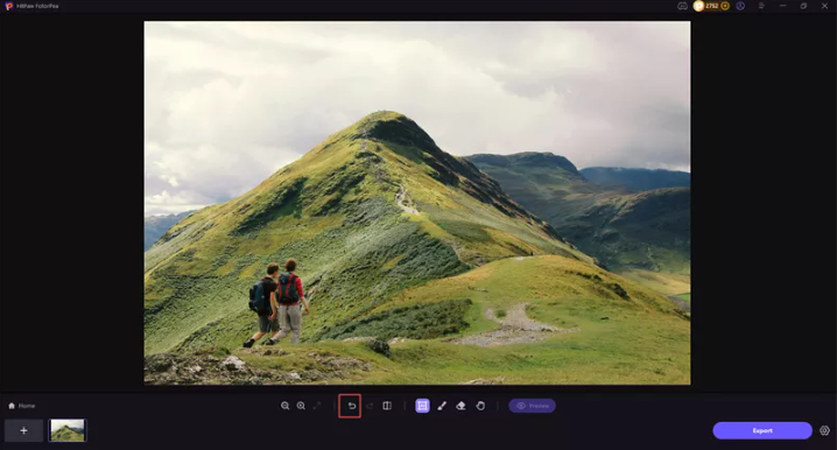Open settings gear next to Export
837x450 pixels.
click(x=825, y=430)
